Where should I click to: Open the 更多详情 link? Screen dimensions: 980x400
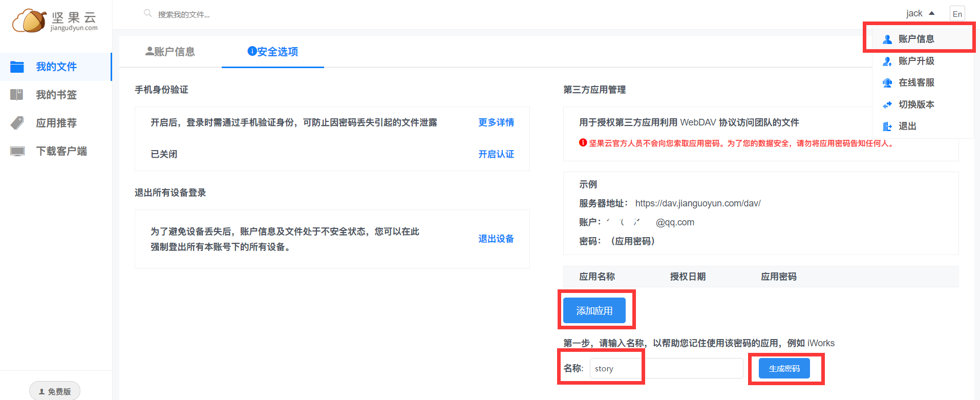pos(496,122)
